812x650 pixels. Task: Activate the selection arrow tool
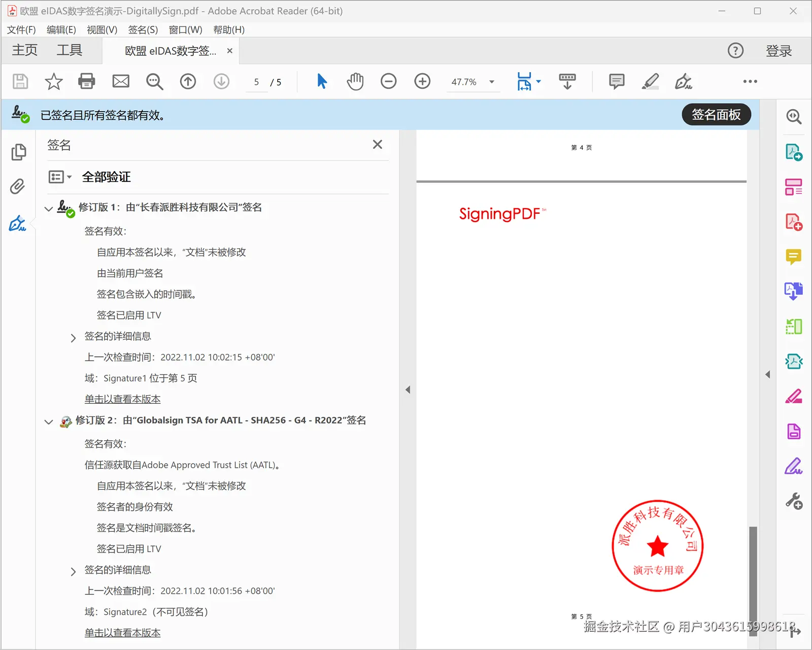point(322,81)
